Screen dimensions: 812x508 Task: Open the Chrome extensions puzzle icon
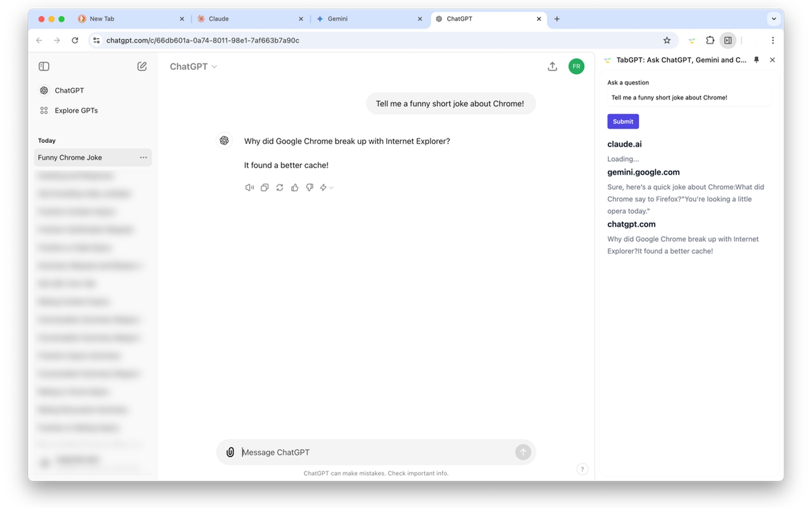click(710, 40)
